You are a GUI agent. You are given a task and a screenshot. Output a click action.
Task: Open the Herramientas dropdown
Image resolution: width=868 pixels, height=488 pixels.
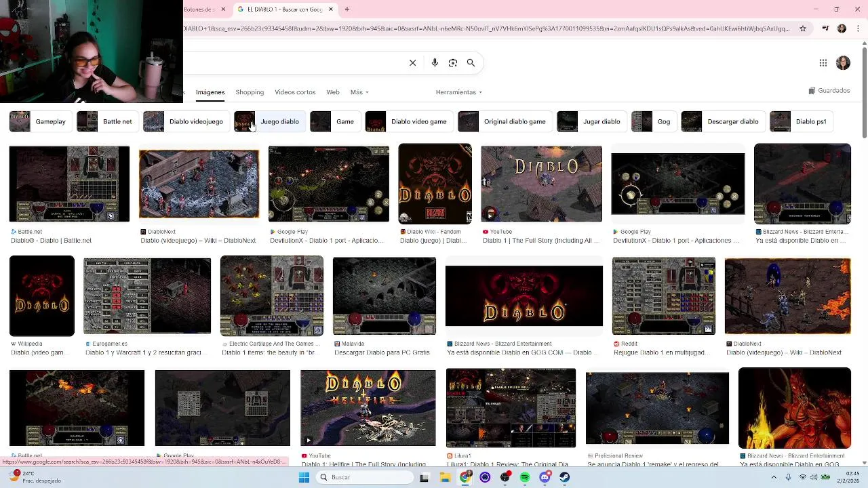(459, 92)
